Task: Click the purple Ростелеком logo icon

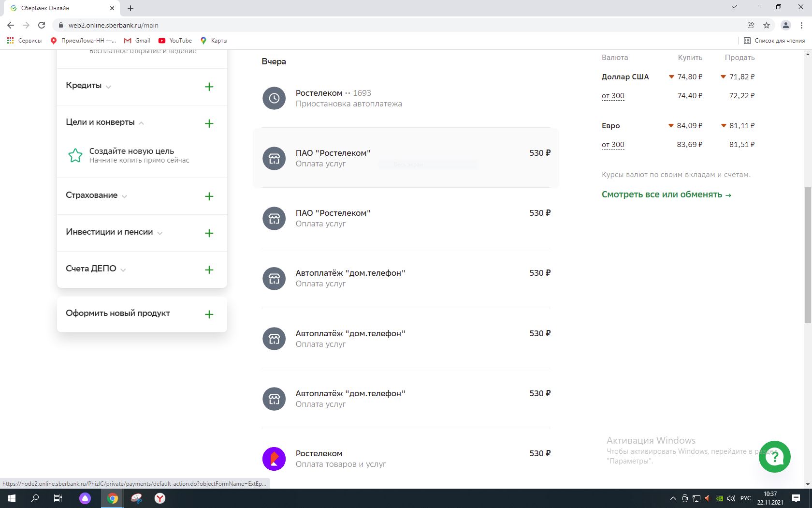Action: (x=274, y=459)
